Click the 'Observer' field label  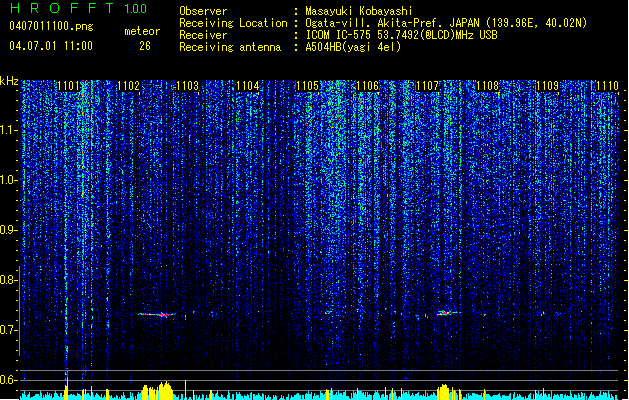[203, 11]
